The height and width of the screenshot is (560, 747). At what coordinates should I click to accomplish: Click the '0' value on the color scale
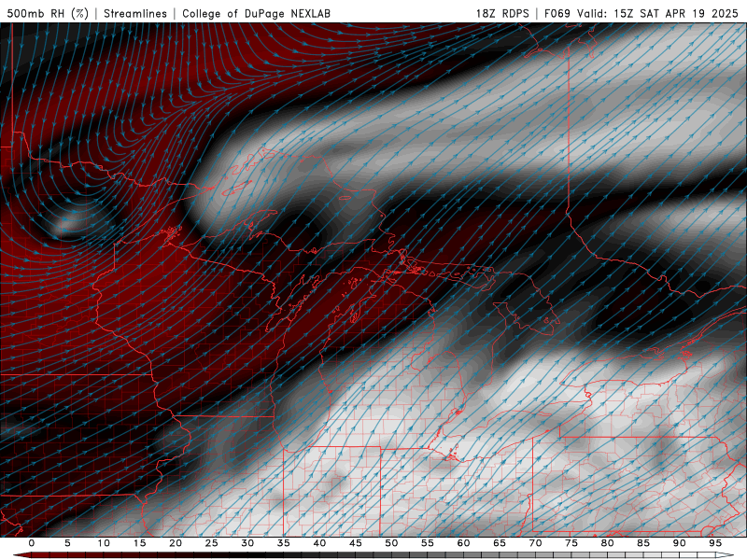click(x=32, y=543)
